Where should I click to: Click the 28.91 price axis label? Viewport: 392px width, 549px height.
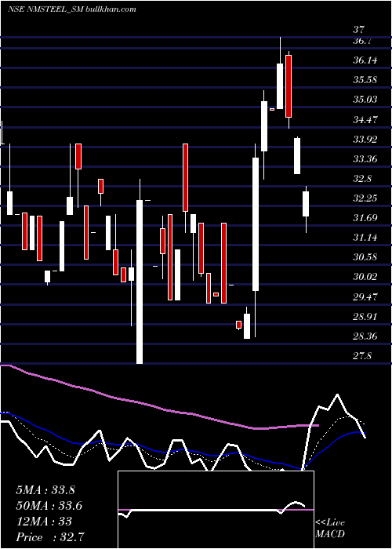tap(365, 317)
